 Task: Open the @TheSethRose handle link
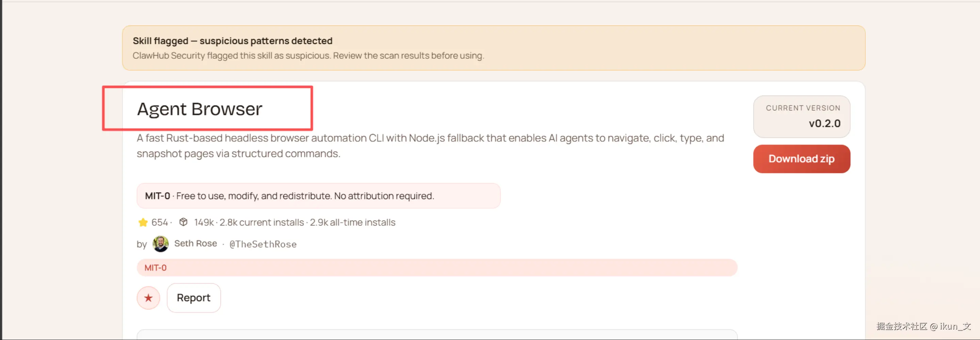[x=263, y=244]
